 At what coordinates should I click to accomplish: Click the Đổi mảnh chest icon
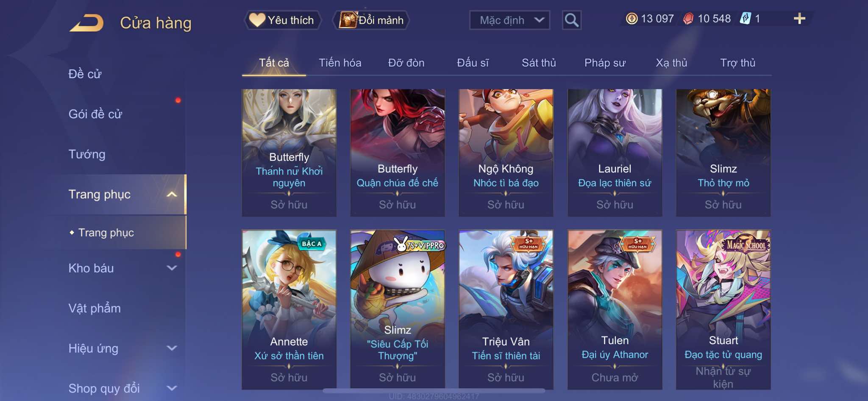pos(348,19)
